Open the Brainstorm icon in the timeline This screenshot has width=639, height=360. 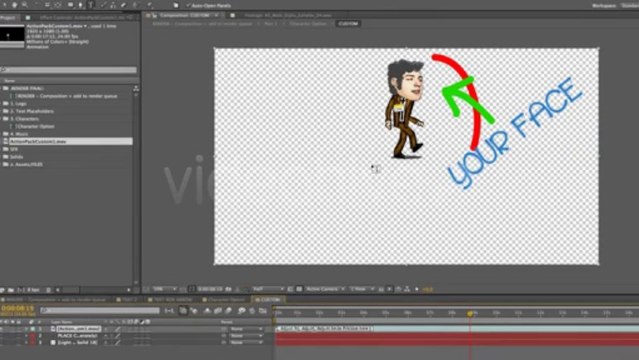click(242, 311)
